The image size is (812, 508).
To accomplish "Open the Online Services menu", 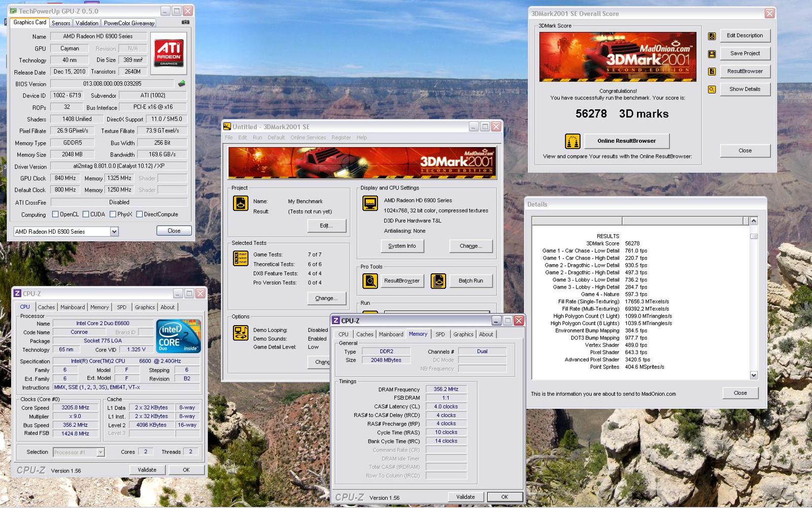I will click(x=308, y=138).
